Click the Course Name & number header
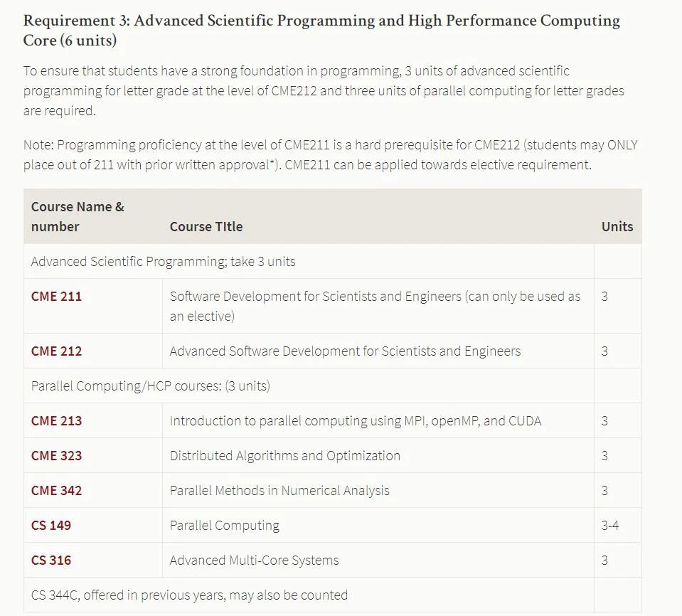682x616 pixels. click(x=78, y=217)
